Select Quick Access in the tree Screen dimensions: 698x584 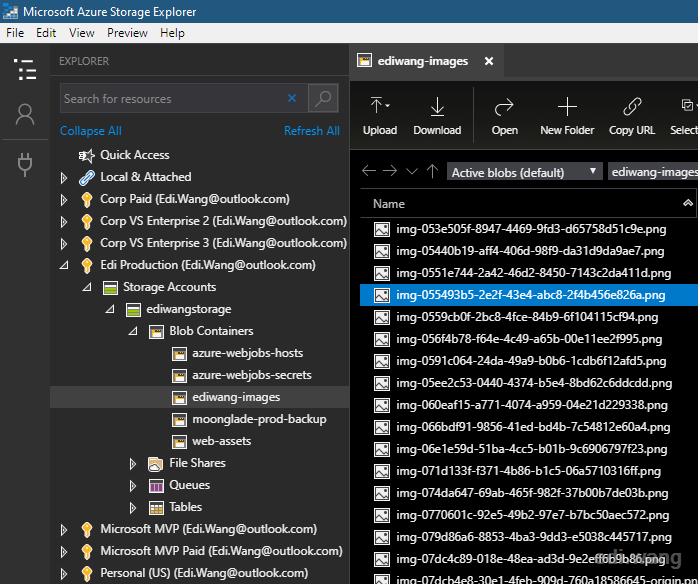click(x=134, y=155)
